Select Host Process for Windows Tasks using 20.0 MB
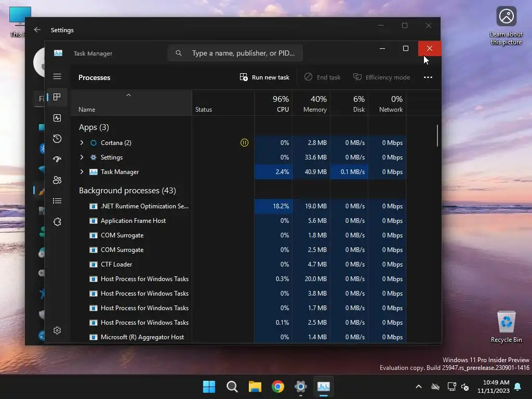This screenshot has width=532, height=399. 238,279
